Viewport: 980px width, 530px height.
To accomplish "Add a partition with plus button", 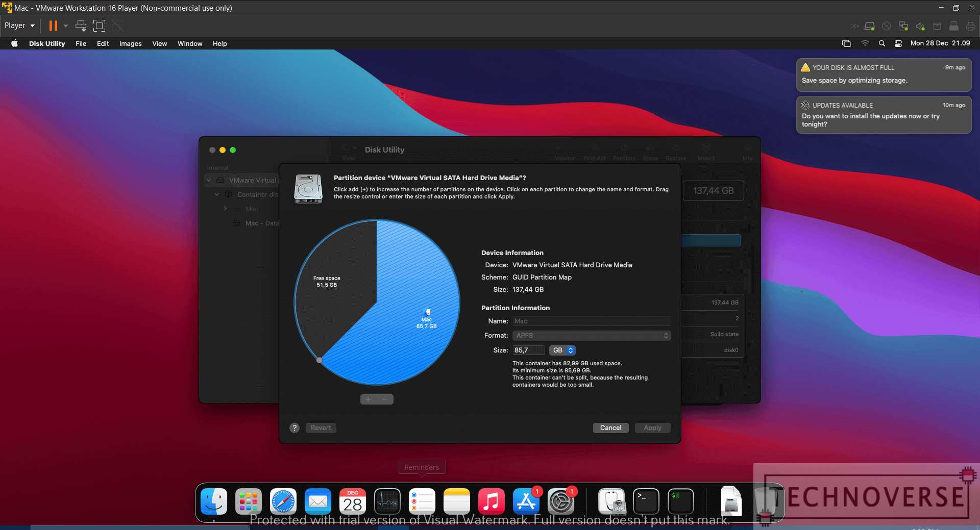I will [368, 399].
